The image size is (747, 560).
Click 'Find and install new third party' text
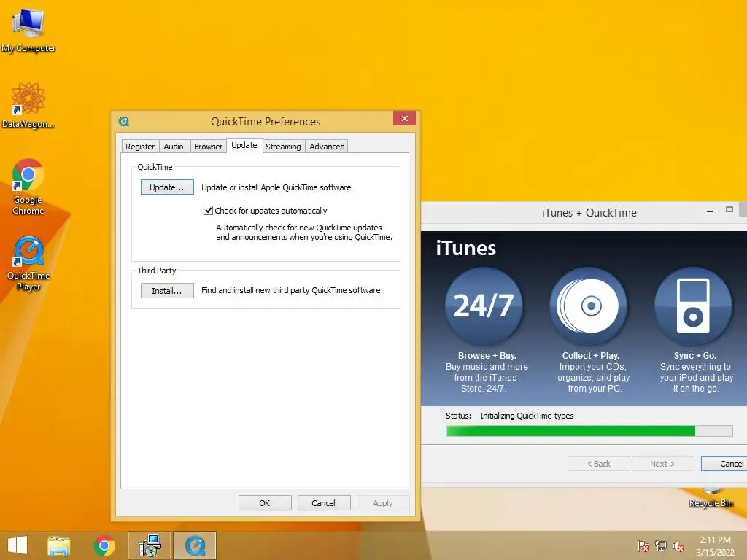point(290,290)
